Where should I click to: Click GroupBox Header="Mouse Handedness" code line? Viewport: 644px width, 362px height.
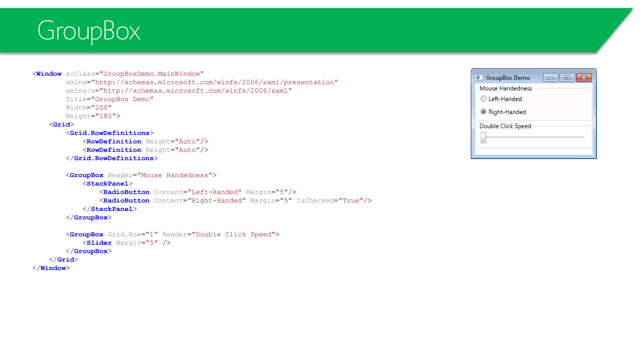click(x=141, y=175)
